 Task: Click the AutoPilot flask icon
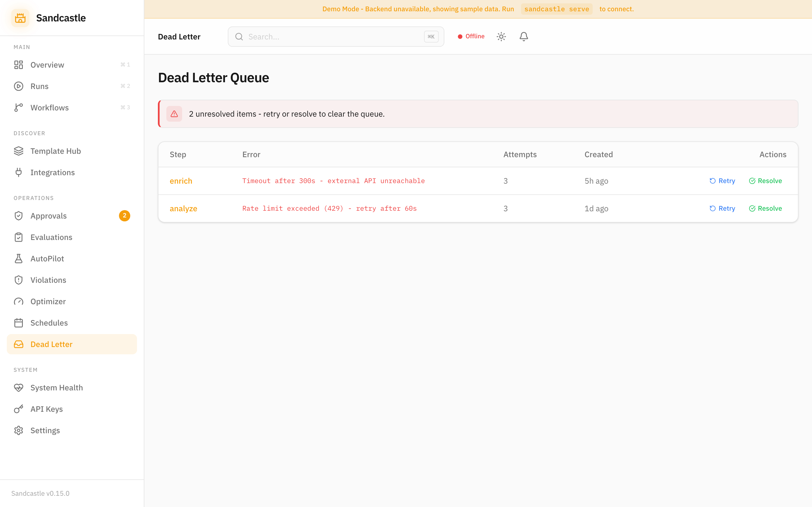(19, 259)
